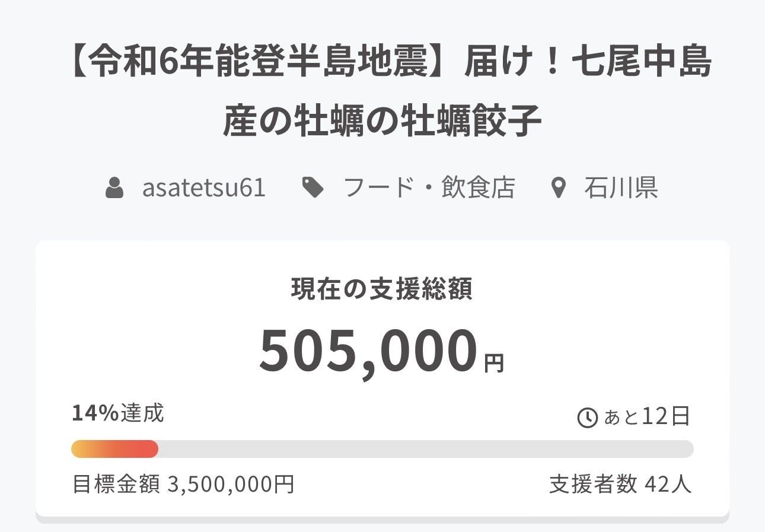Image resolution: width=765 pixels, height=532 pixels.
Task: Click the 505,000 total amount
Action: [x=368, y=351]
